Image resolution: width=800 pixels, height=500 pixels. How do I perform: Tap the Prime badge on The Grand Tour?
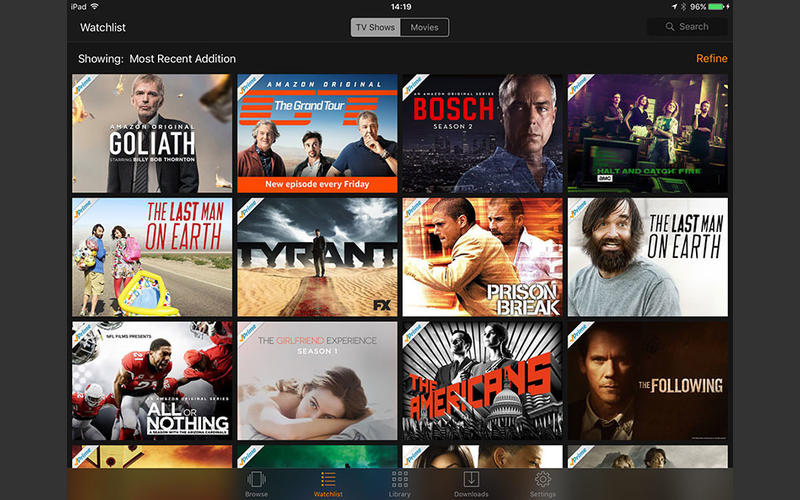(x=249, y=86)
